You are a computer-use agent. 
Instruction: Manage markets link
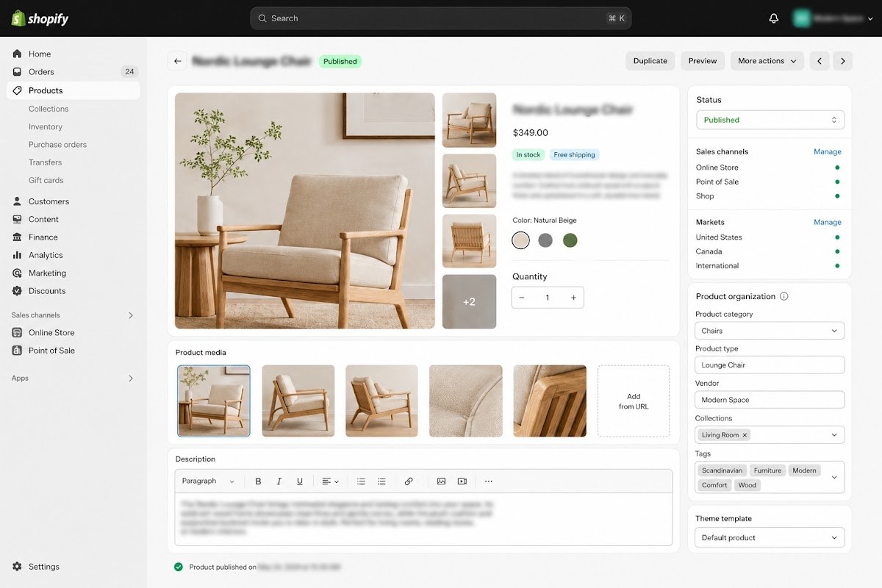(827, 222)
